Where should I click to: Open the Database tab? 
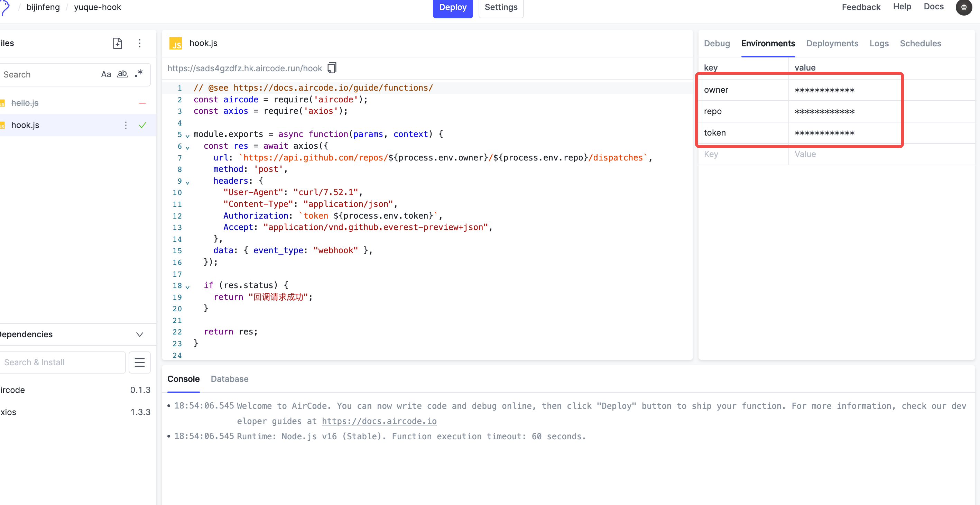[x=229, y=379]
